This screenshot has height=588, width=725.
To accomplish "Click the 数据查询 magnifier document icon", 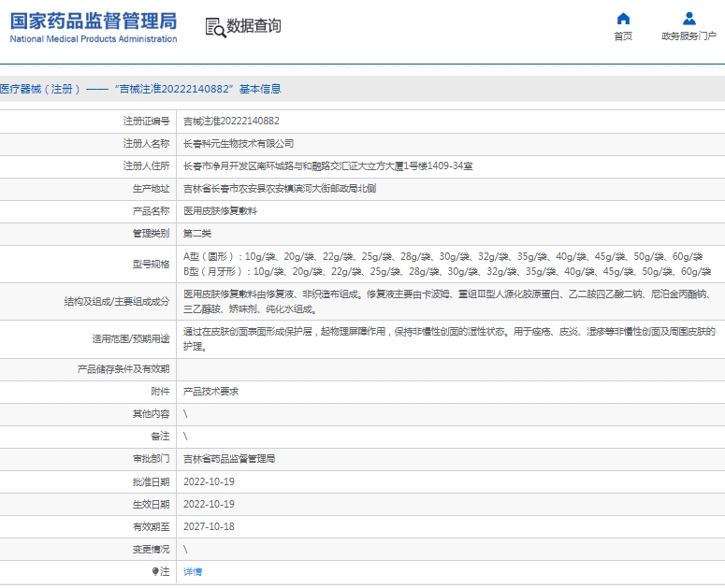I will (x=215, y=27).
